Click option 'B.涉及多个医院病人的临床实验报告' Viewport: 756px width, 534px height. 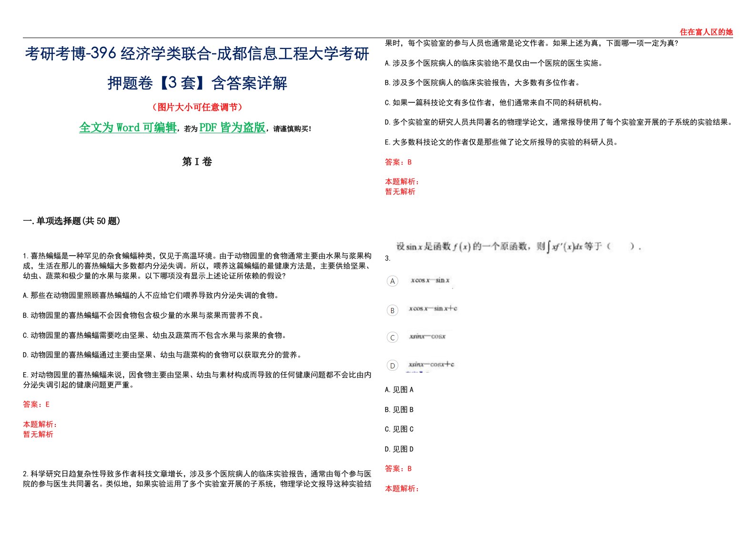click(x=484, y=82)
